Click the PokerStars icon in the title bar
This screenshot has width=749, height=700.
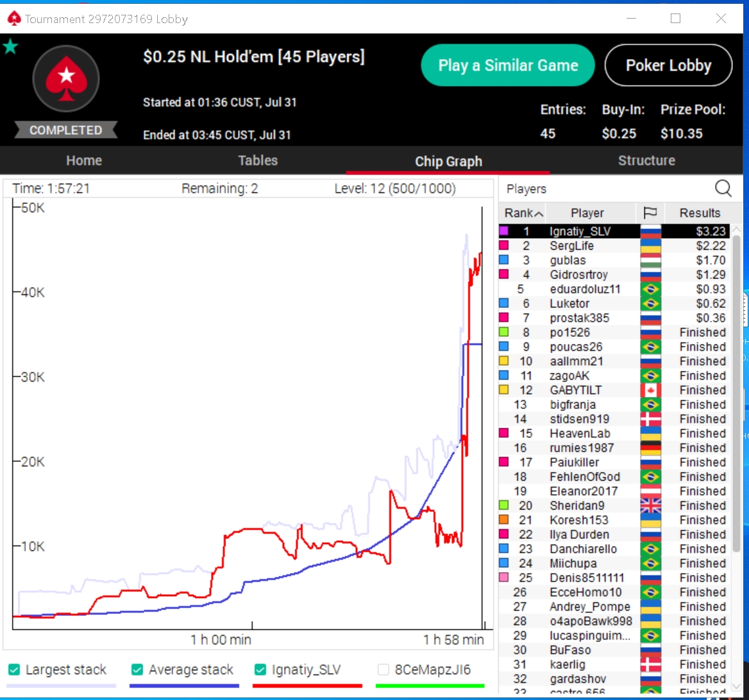point(14,19)
